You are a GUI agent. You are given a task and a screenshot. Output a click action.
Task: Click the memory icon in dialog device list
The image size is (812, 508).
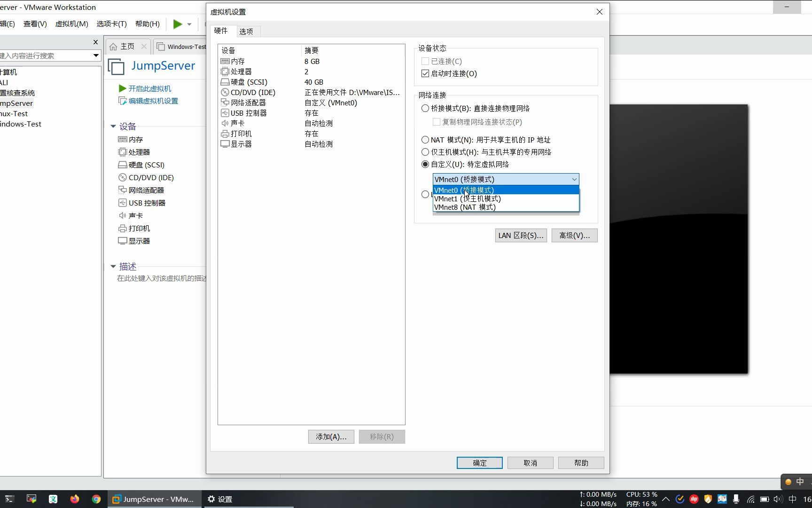(225, 61)
